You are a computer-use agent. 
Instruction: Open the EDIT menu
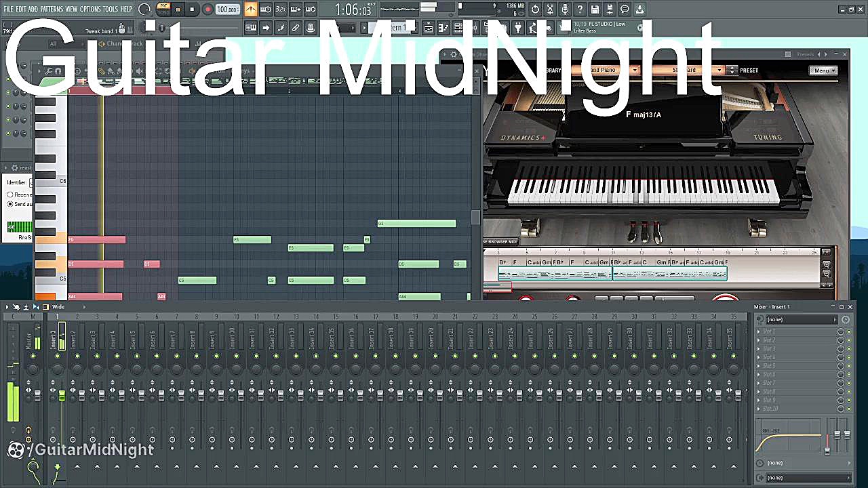(x=21, y=9)
